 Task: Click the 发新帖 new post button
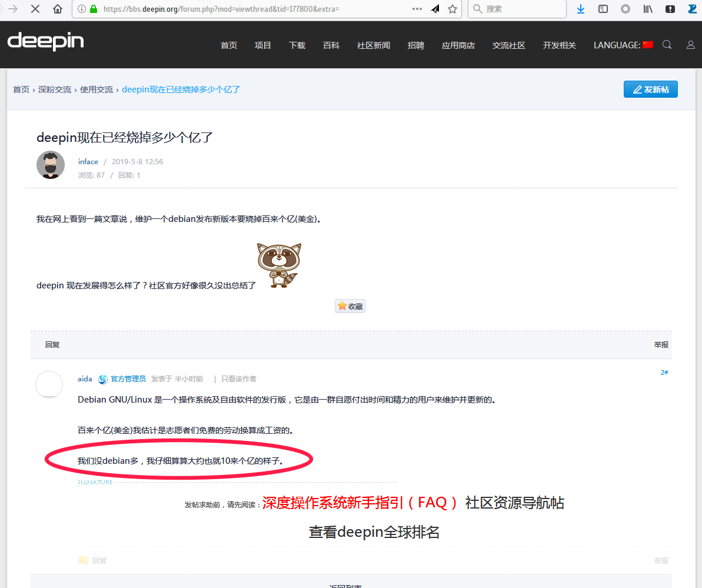(651, 89)
